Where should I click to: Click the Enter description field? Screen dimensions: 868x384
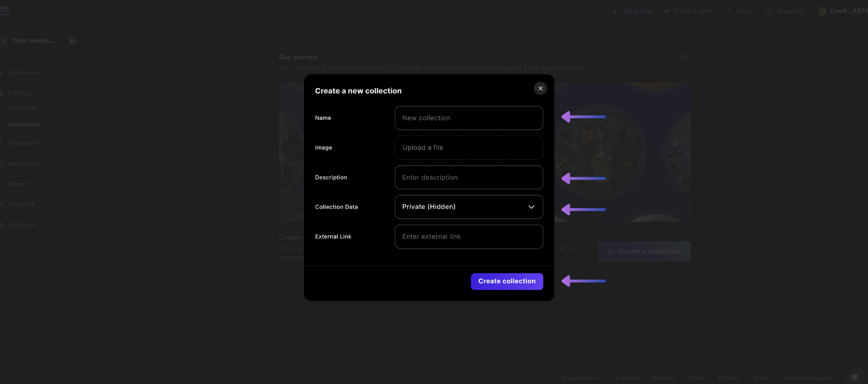[469, 177]
